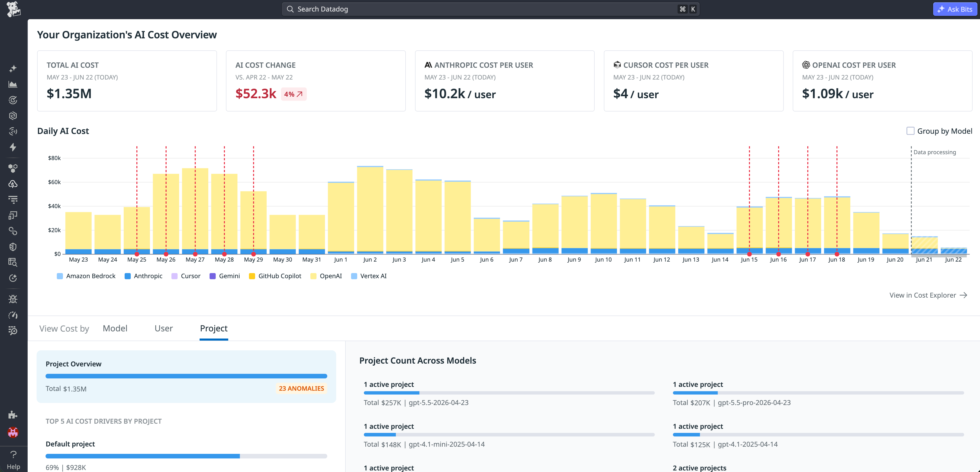Click the lightning bolt sidebar icon

(x=13, y=147)
